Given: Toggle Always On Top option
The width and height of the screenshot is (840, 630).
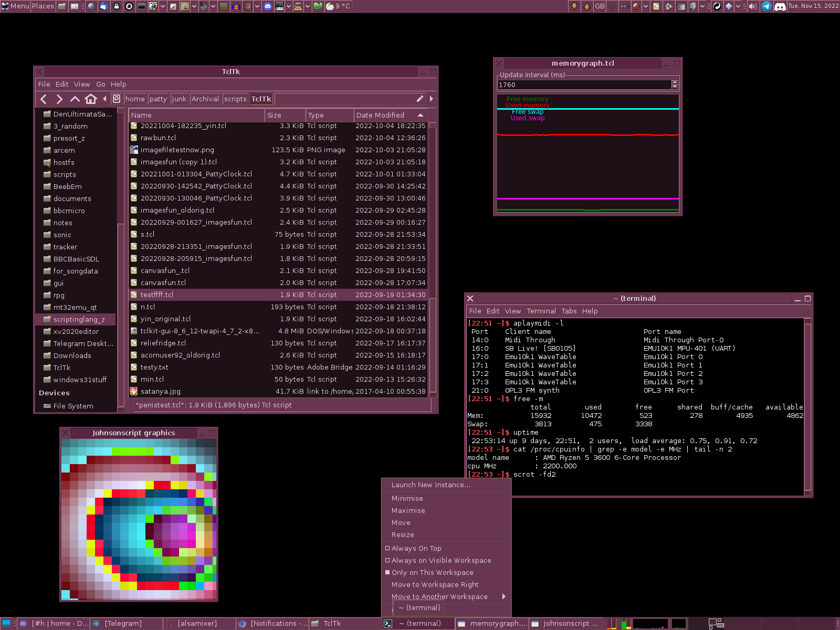Looking at the screenshot, I should [416, 548].
